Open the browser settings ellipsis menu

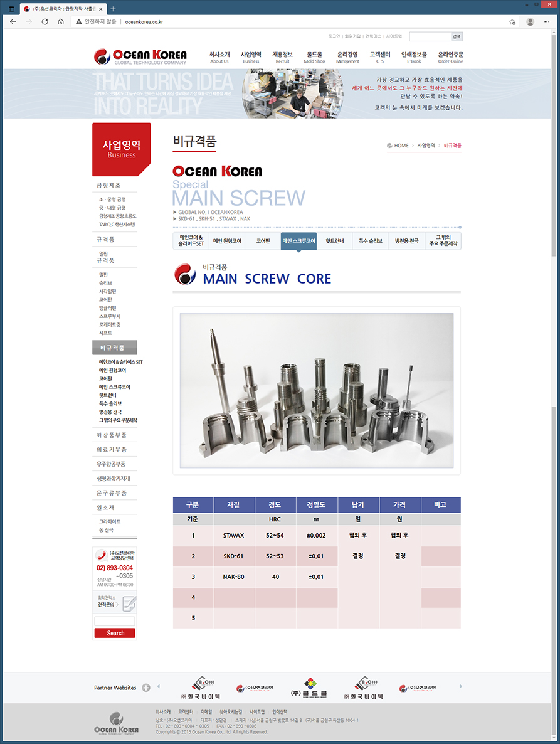coord(547,21)
